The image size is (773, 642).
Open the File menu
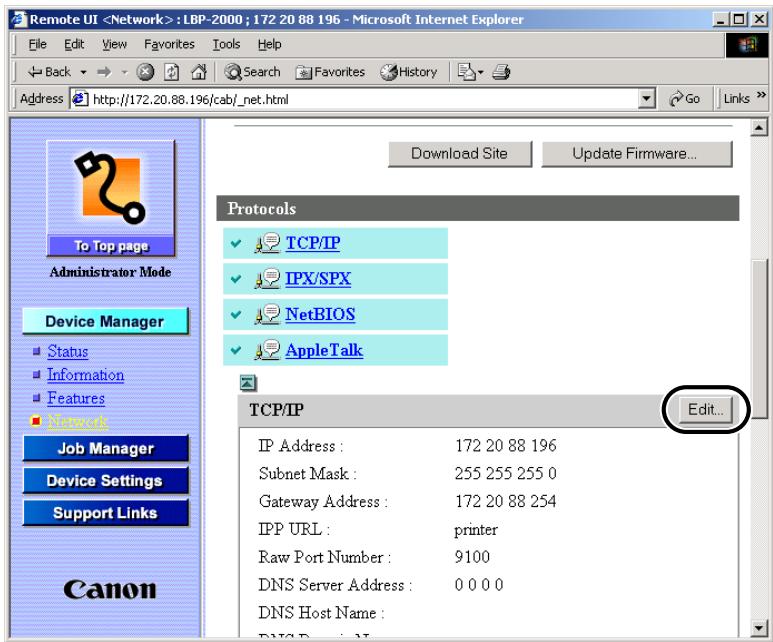click(37, 44)
